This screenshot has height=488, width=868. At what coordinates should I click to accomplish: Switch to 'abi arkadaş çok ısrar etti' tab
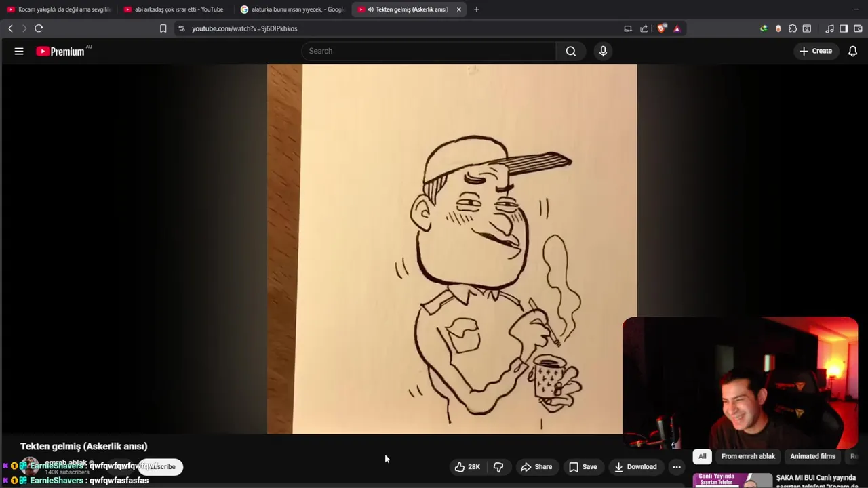(x=174, y=9)
